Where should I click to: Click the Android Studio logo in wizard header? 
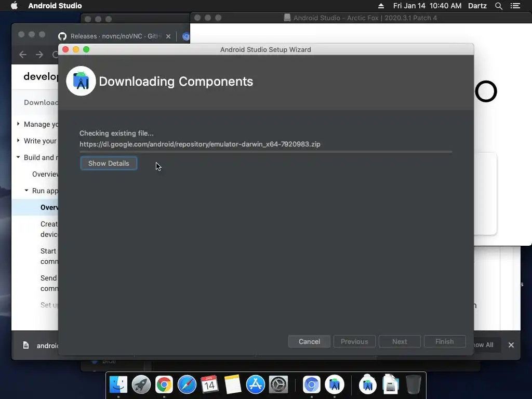pos(81,81)
